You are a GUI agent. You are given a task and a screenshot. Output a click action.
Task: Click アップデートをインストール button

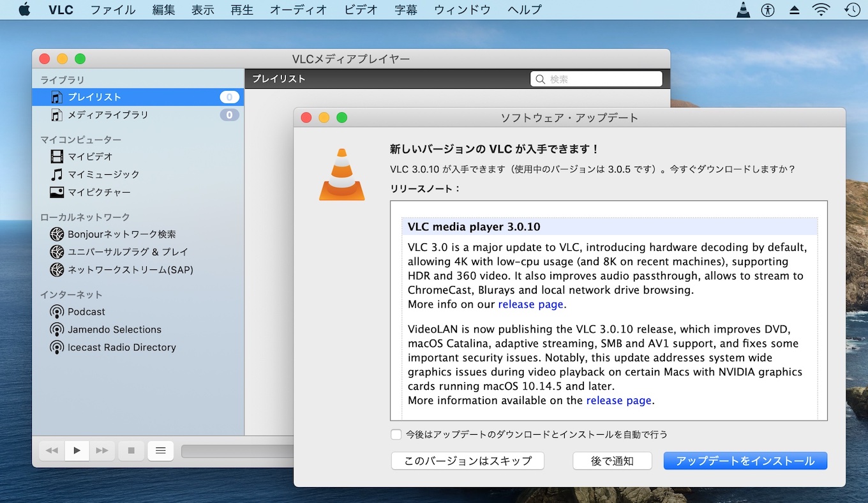point(745,461)
